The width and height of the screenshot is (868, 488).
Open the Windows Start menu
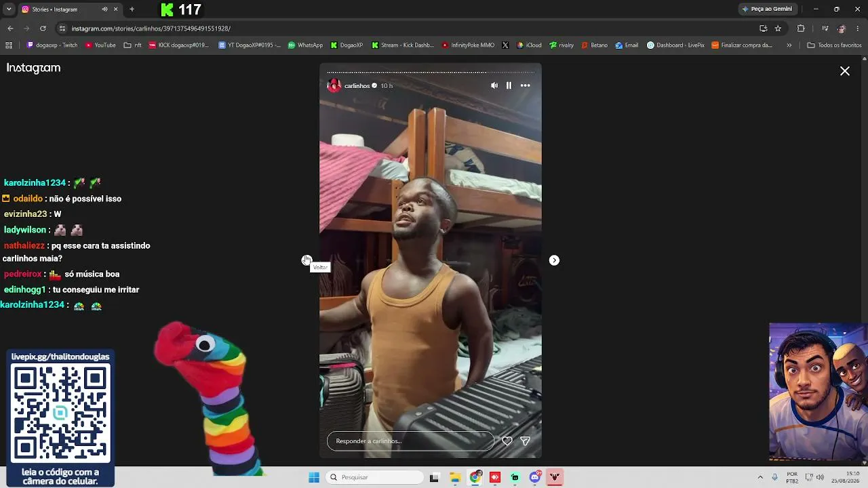click(x=314, y=477)
